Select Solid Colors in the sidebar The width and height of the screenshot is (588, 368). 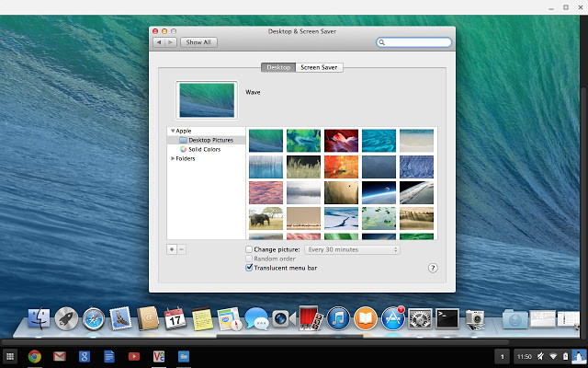(x=203, y=149)
